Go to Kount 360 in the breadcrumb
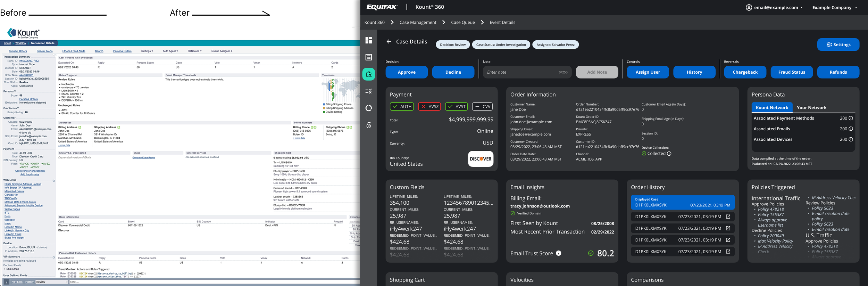This screenshot has width=868, height=286. coord(374,22)
